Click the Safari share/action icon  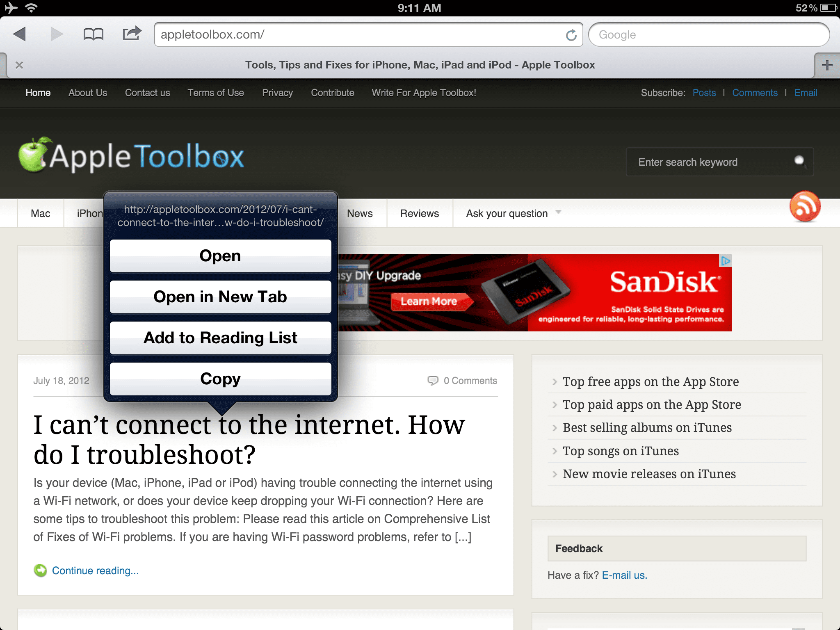(132, 34)
